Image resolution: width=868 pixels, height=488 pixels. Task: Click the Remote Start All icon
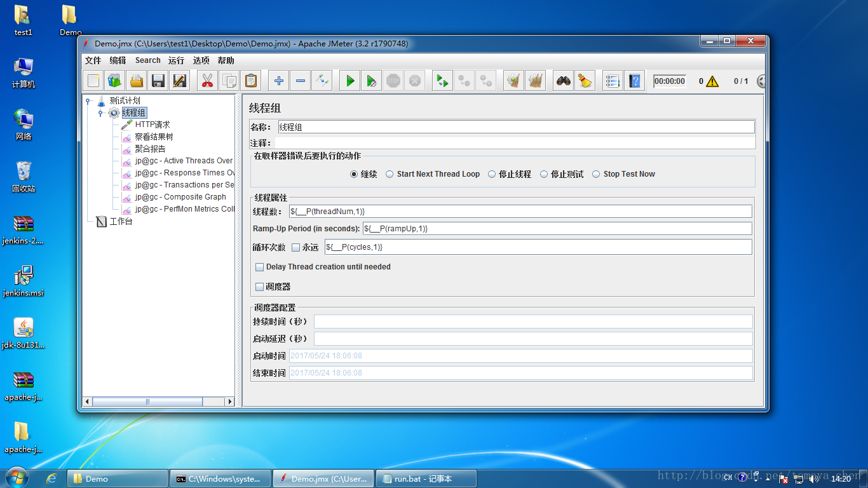[x=443, y=81]
